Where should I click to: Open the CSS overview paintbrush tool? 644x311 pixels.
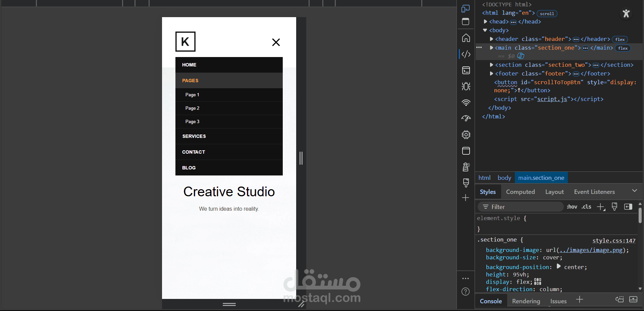(466, 183)
